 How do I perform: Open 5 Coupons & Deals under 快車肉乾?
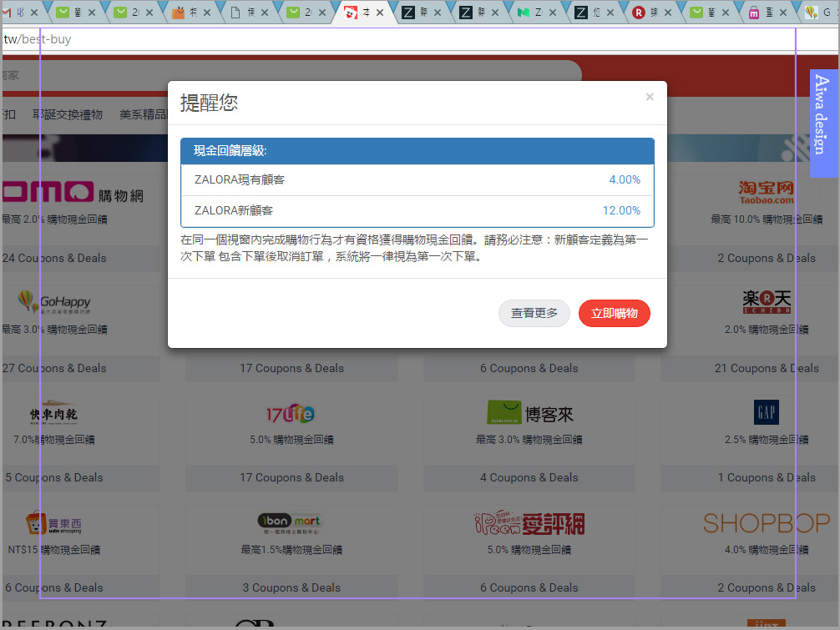point(54,477)
